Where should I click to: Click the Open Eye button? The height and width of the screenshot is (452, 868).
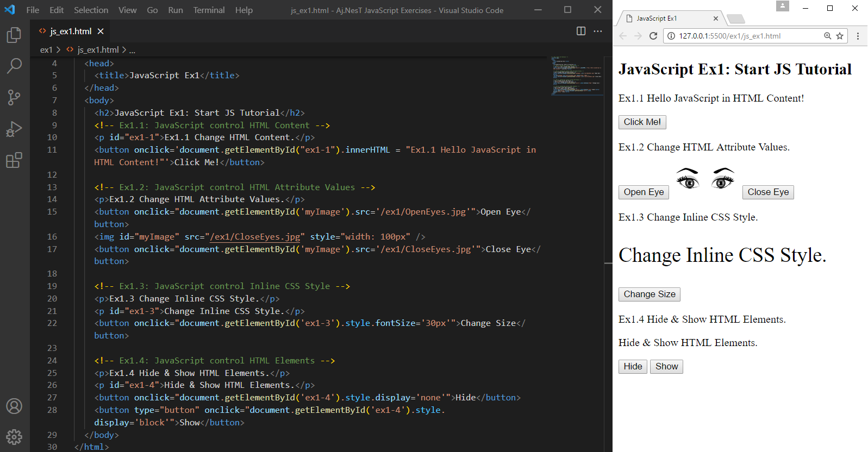644,192
